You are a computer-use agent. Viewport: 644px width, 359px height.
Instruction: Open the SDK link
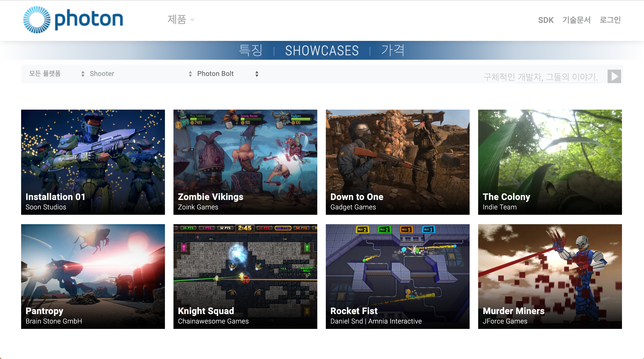click(x=546, y=20)
